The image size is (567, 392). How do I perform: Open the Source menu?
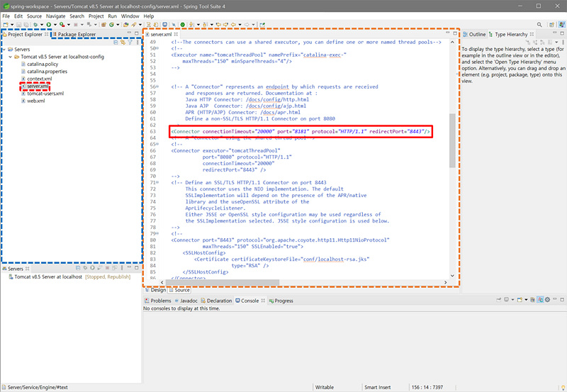[x=34, y=16]
